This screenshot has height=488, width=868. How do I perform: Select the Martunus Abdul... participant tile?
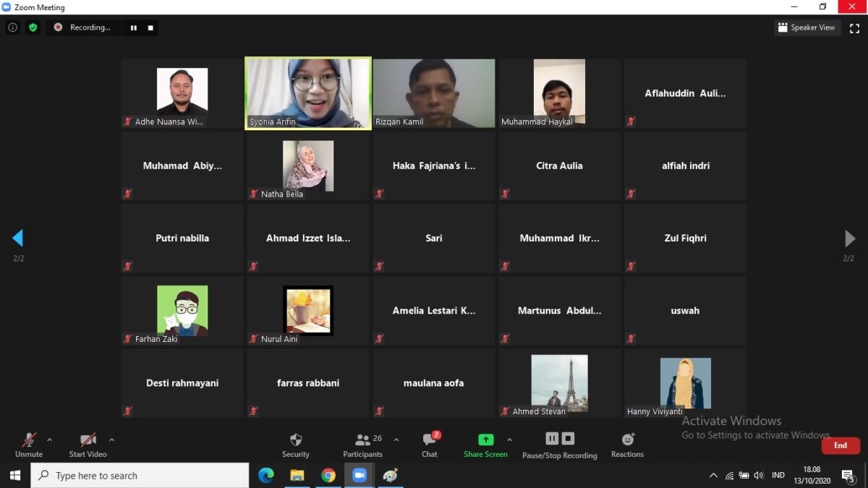point(560,310)
